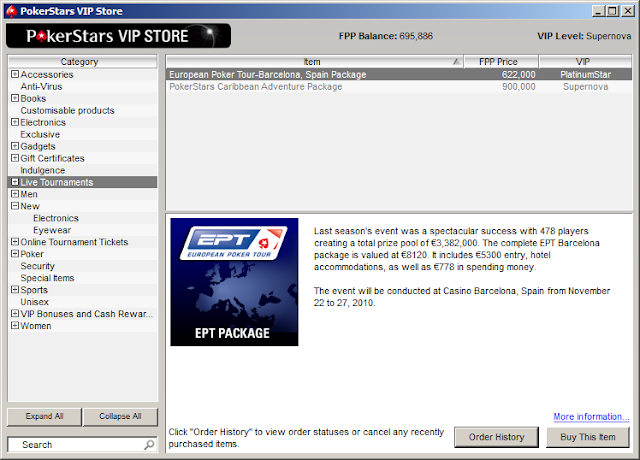Click the VIP Level Supernova text
Viewport: 640px width, 460px height.
pos(584,36)
